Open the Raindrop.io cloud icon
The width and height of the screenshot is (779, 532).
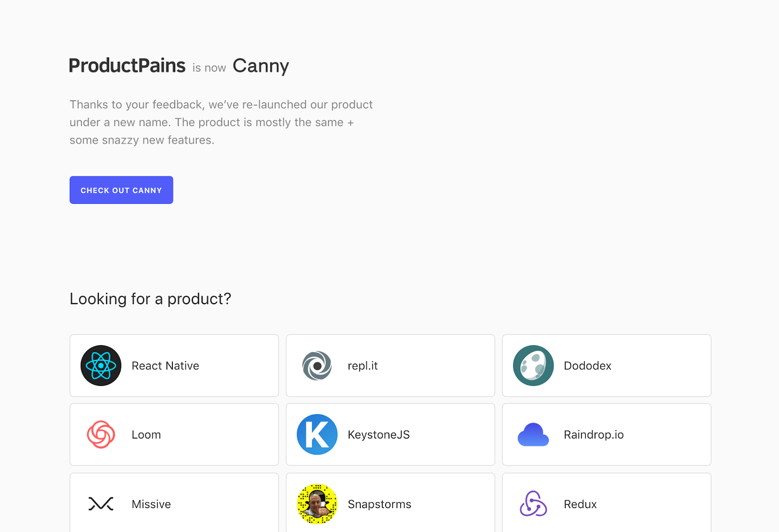pyautogui.click(x=533, y=435)
